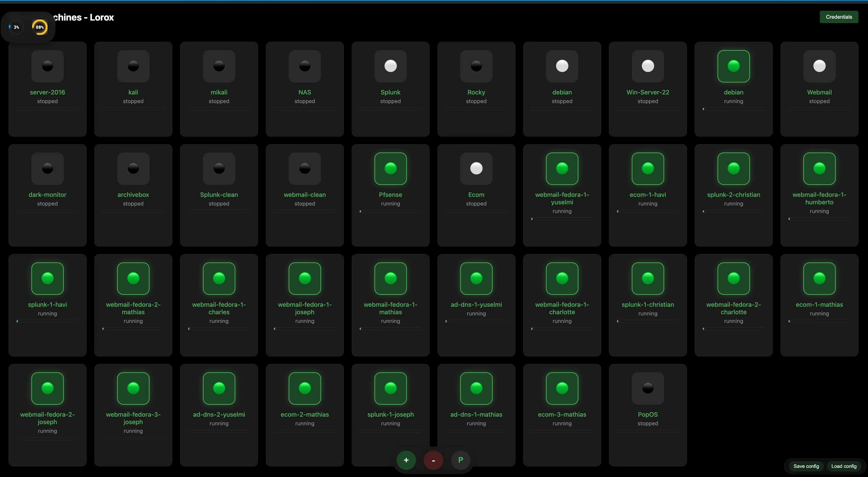Click the kali machine status icon
This screenshot has height=477, width=868.
click(x=133, y=66)
